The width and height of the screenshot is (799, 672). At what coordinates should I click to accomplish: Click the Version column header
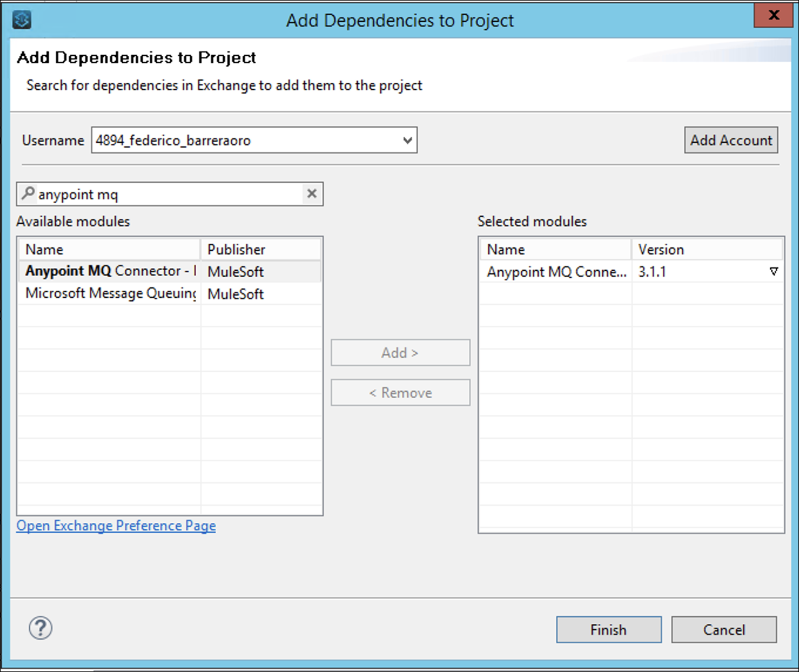[x=707, y=250]
